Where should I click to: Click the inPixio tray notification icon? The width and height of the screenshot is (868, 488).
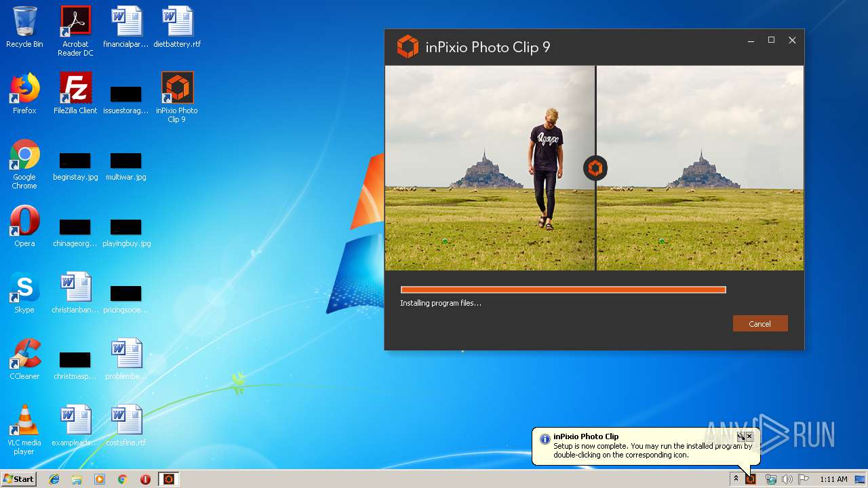[750, 479]
